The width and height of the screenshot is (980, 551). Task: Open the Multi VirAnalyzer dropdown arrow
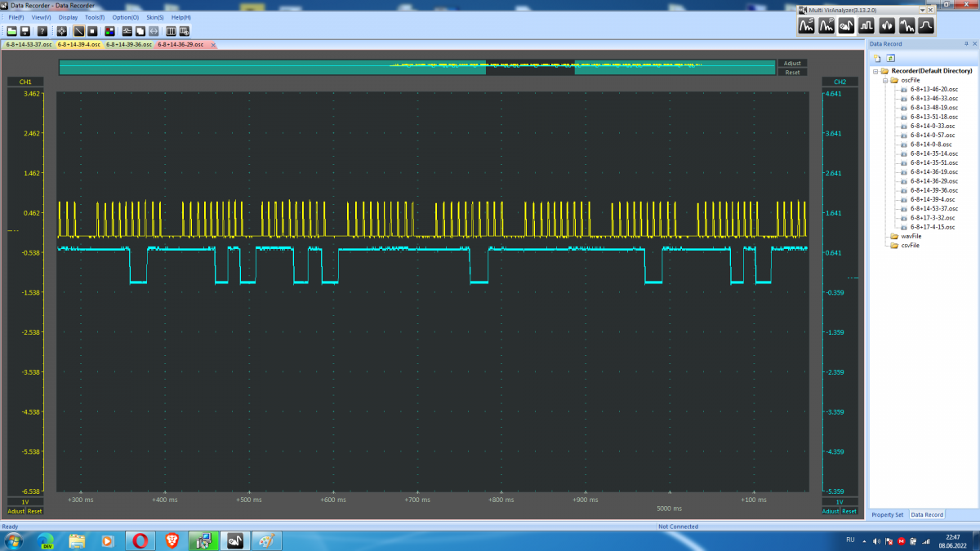pyautogui.click(x=924, y=10)
